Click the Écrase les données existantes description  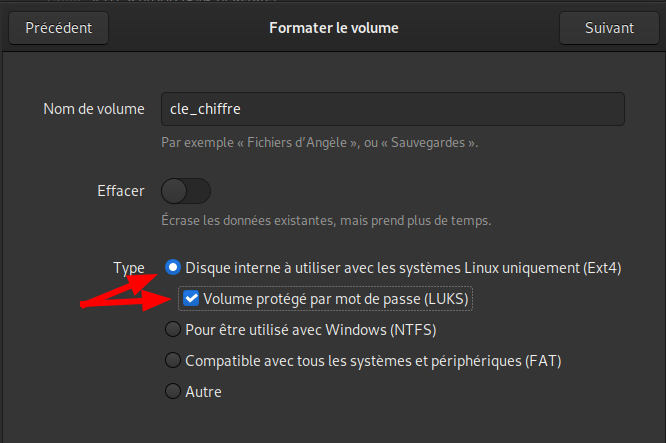tap(326, 221)
